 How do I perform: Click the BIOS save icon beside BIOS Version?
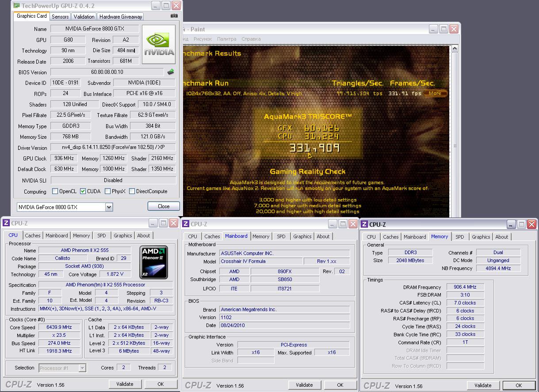pos(171,72)
